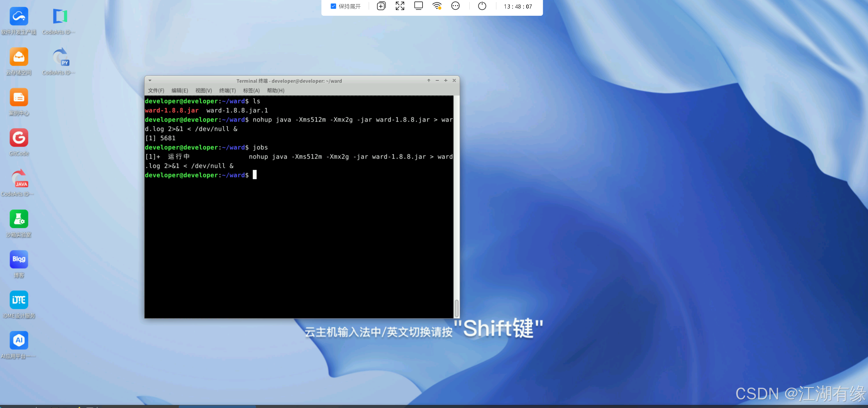
Task: Open the 标签(A) menu
Action: [x=251, y=90]
